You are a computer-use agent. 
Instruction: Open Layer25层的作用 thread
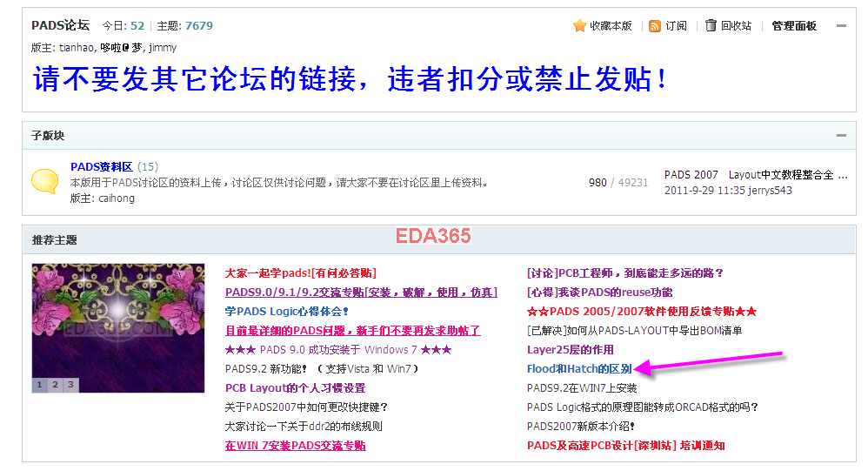571,350
